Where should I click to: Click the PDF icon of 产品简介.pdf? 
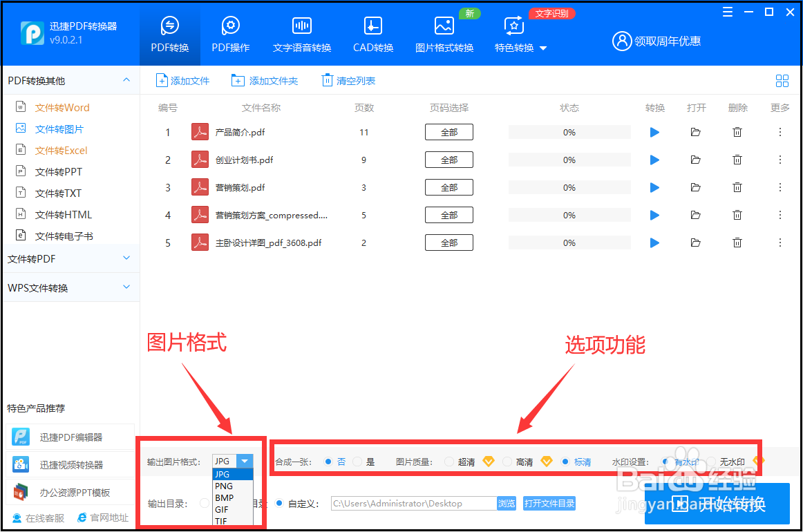pyautogui.click(x=200, y=132)
